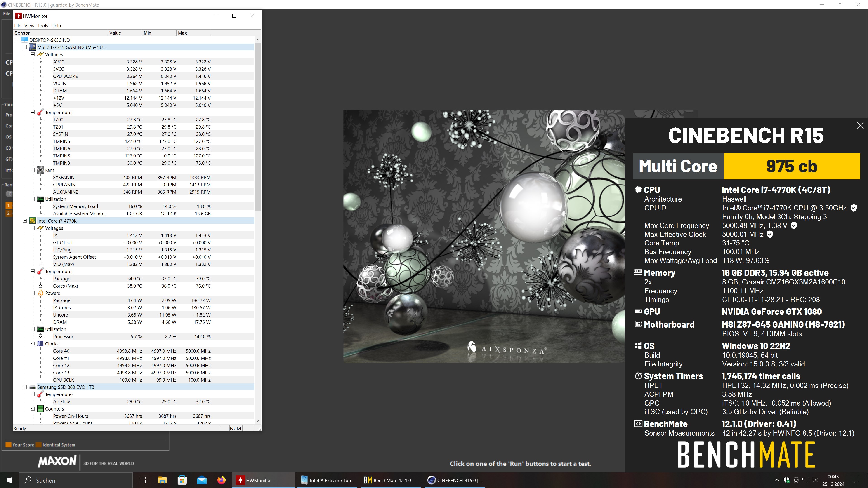This screenshot has height=488, width=868.
Task: Click the Clocks waveform icon
Action: pyautogui.click(x=40, y=343)
